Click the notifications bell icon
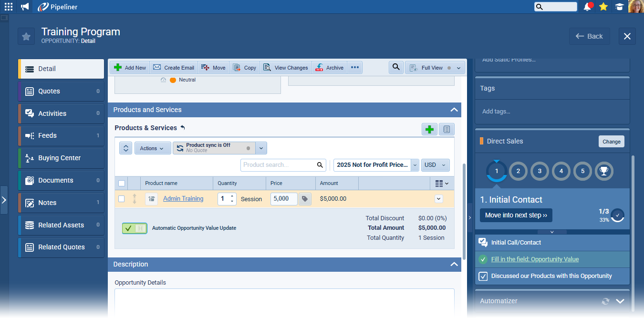This screenshot has width=644, height=318. coord(588,7)
